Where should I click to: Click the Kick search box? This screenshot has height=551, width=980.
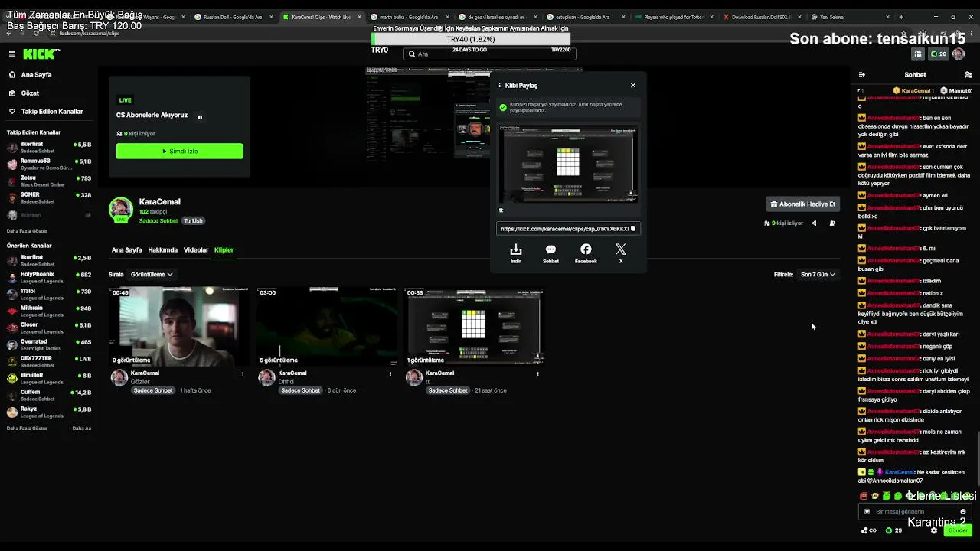pos(490,54)
